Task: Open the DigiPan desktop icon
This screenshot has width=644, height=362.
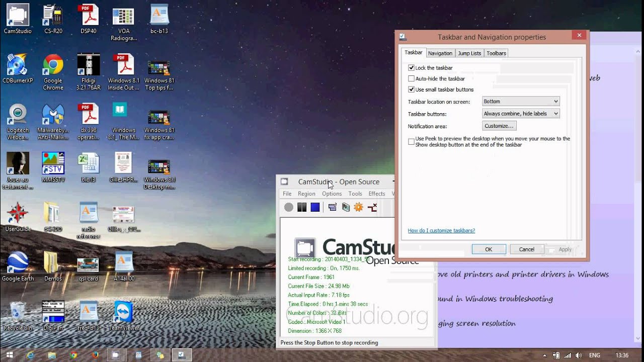Action: click(53, 316)
